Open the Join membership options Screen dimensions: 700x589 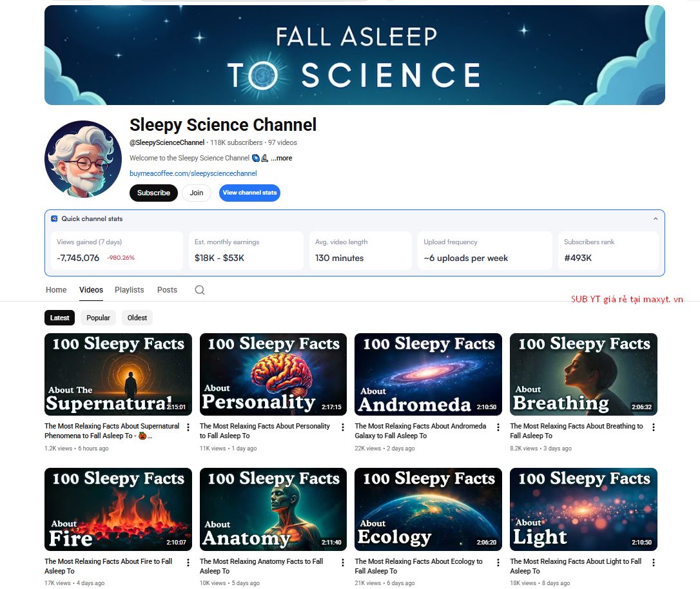(x=197, y=193)
